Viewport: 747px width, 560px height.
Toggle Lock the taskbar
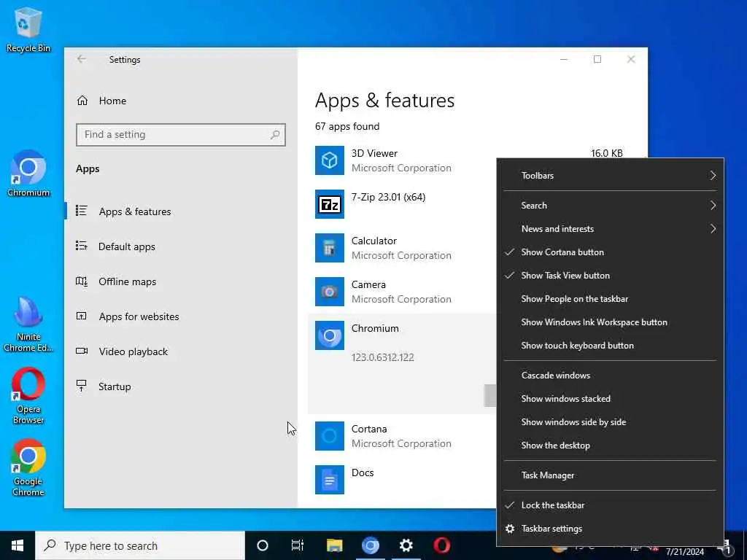pos(610,505)
